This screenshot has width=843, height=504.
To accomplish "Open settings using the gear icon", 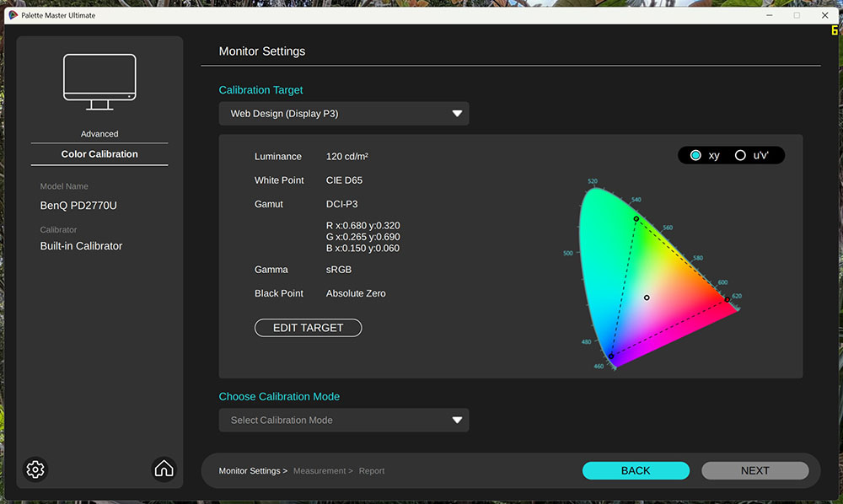I will pos(35,469).
